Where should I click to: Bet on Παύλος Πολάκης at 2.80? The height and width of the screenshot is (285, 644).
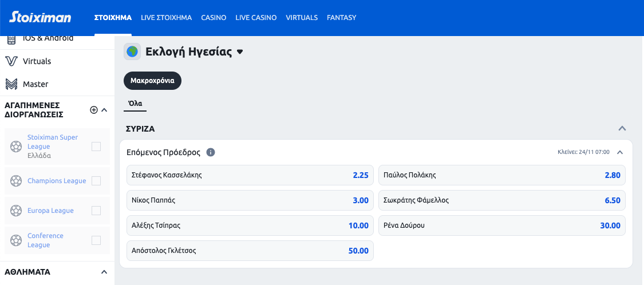coord(502,175)
